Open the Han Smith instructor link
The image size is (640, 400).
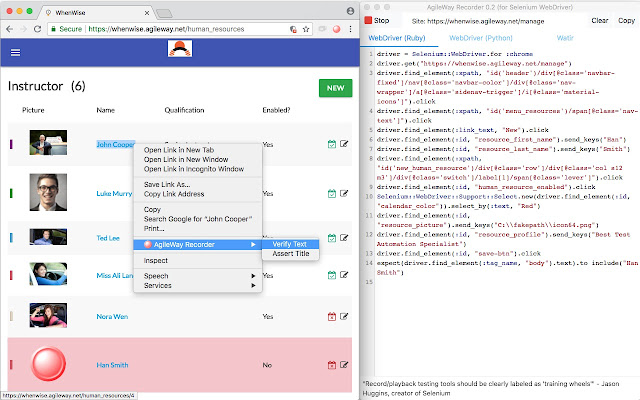[x=112, y=365]
